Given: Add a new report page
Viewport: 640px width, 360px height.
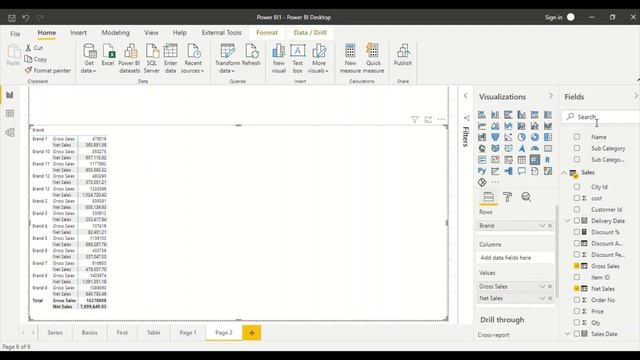Looking at the screenshot, I should tap(251, 333).
